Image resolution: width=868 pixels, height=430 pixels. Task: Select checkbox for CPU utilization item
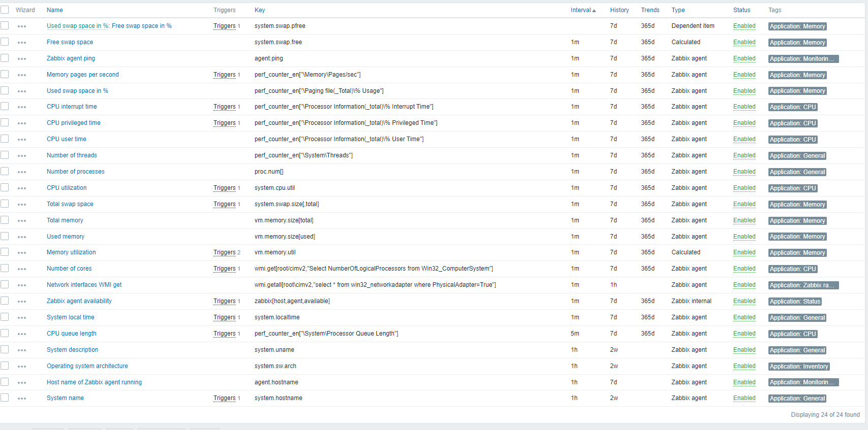click(5, 187)
